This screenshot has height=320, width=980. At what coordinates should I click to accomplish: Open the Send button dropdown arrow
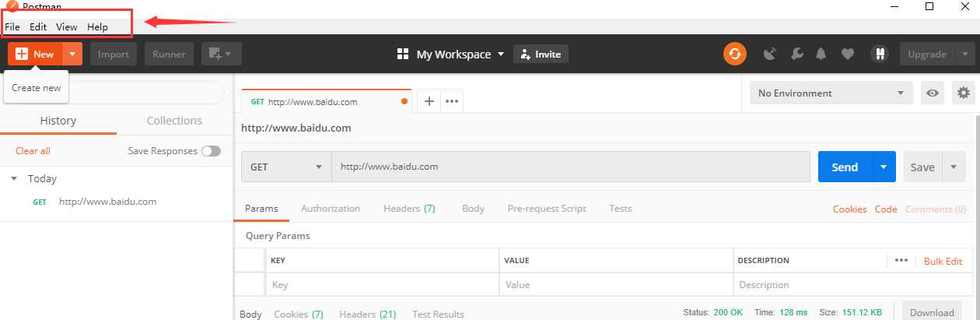pos(884,167)
